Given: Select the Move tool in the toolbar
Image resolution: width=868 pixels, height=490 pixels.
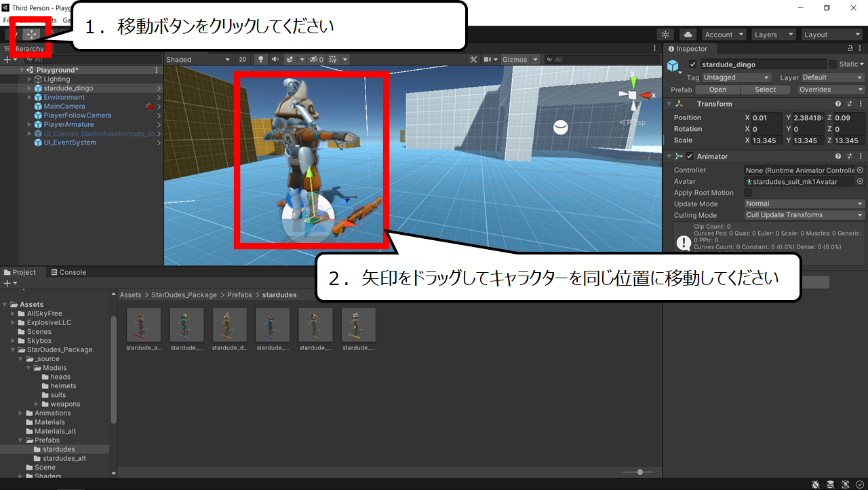Looking at the screenshot, I should click(32, 34).
